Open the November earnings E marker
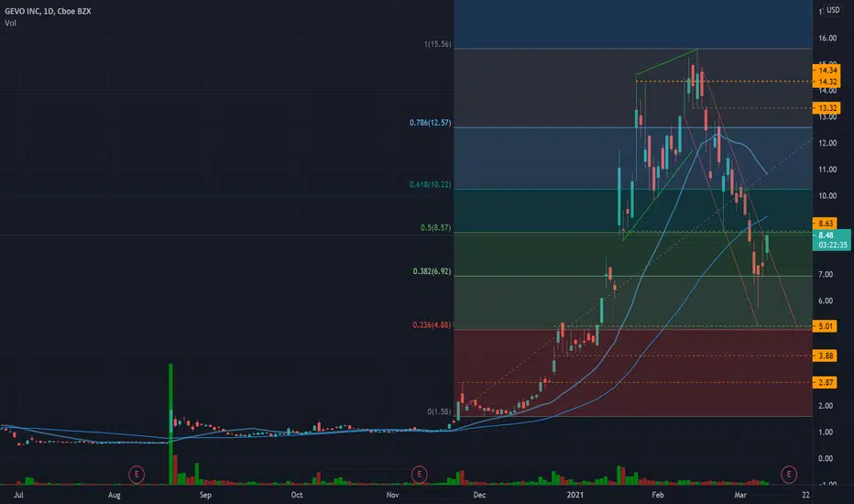Viewport: 854px width, 504px height. pos(419,475)
